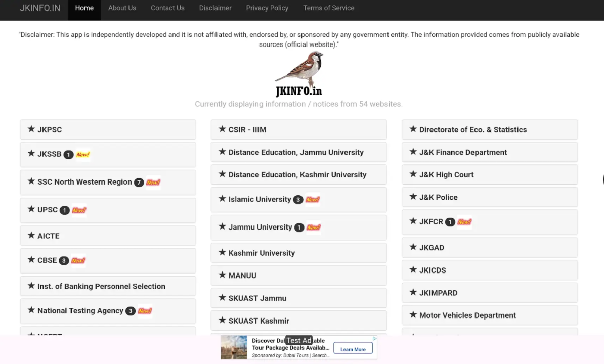Screen dimensions: 604x364
Task: Click the 3 count badge on CBSE
Action: [x=64, y=260]
